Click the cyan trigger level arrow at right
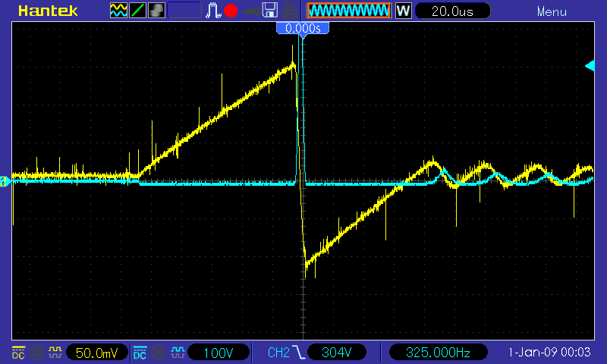 click(x=590, y=66)
